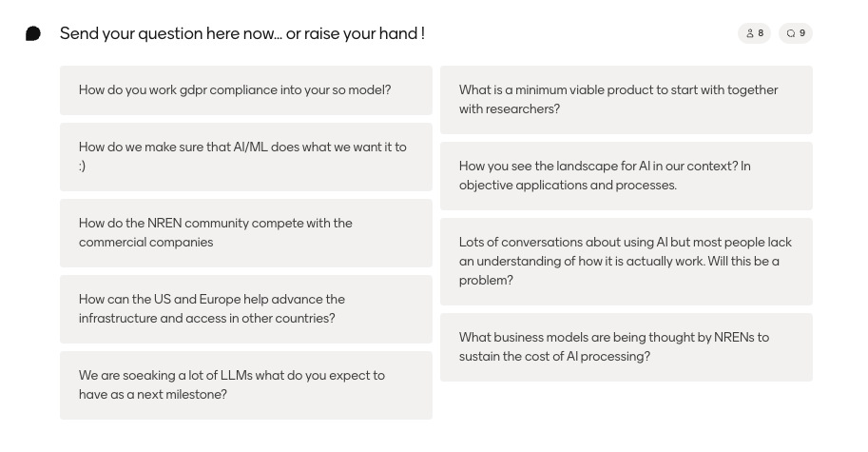Open the LLMs next milestone question card

pyautogui.click(x=245, y=385)
